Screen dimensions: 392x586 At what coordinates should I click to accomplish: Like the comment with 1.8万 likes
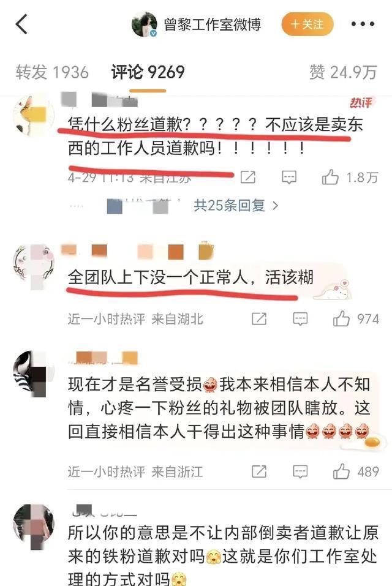350,177
